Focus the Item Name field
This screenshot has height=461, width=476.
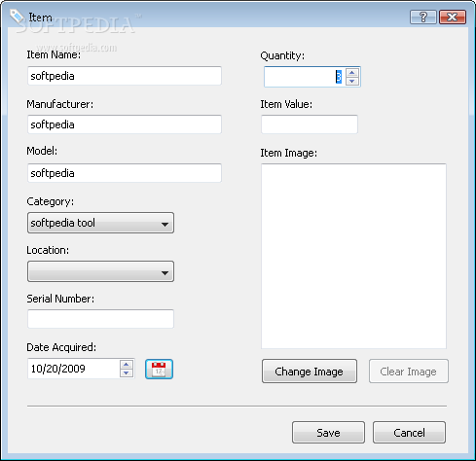point(125,76)
